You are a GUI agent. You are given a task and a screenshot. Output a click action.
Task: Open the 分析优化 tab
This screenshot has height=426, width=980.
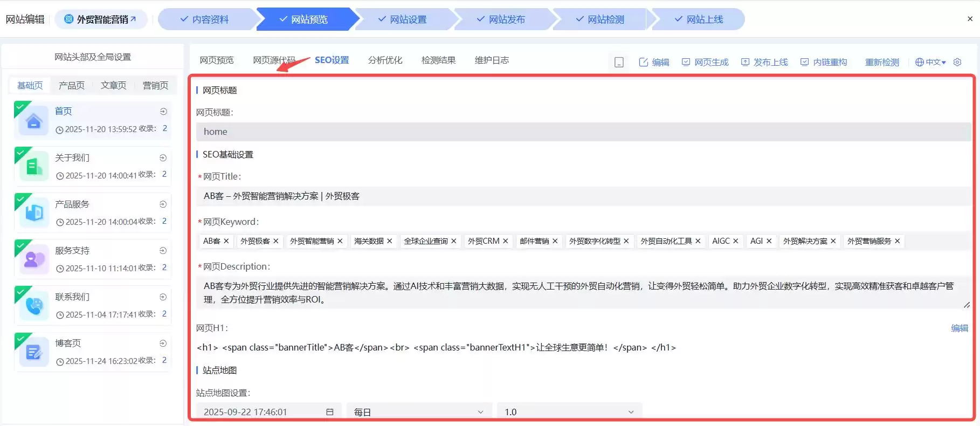point(385,60)
